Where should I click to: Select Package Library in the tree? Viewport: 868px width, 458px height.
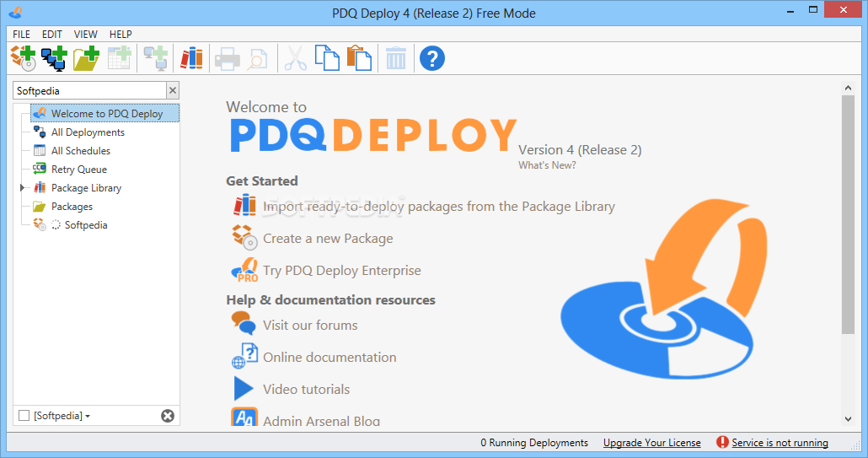pos(86,188)
